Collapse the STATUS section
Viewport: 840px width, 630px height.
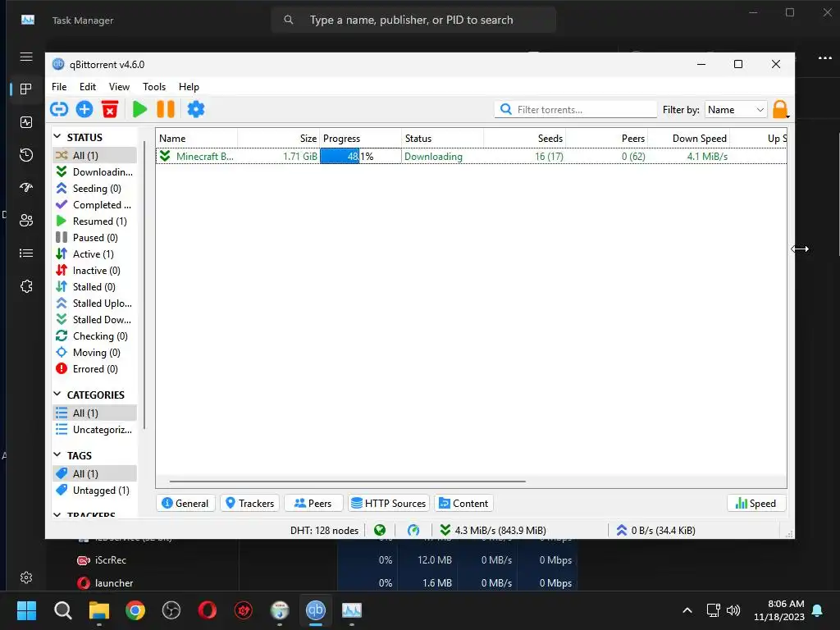click(x=57, y=137)
